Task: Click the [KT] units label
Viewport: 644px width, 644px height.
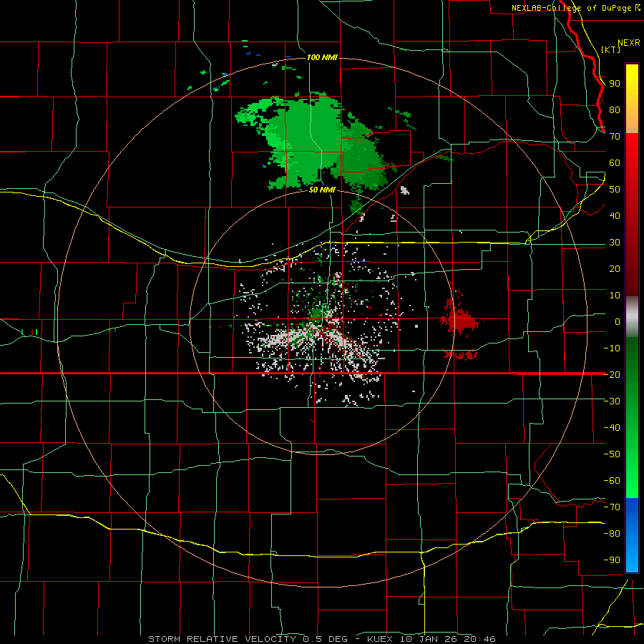Action: click(x=610, y=49)
